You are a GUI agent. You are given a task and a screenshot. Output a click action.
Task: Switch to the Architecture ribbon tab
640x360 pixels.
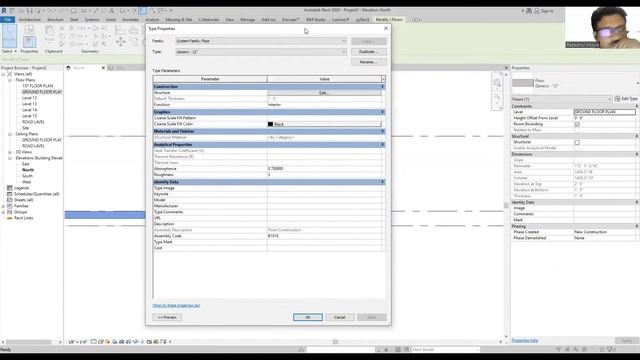click(30, 20)
